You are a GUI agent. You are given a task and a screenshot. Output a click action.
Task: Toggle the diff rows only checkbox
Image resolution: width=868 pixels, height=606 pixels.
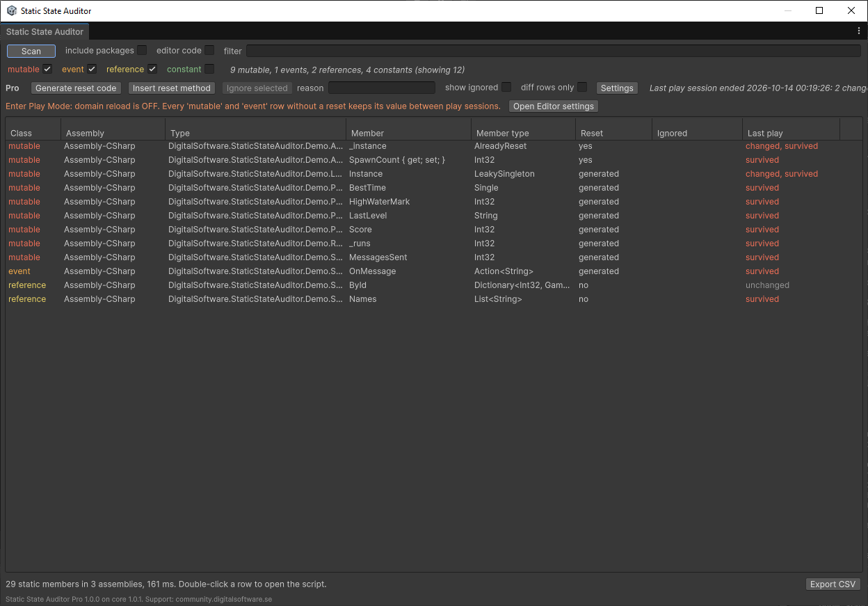tap(582, 87)
